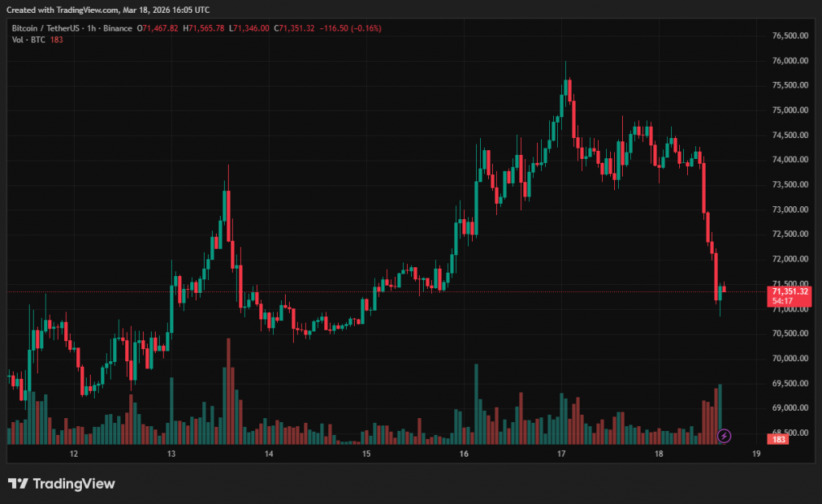Viewport: 822px width, 504px height.
Task: Select date 13 on the time axis
Action: [171, 454]
